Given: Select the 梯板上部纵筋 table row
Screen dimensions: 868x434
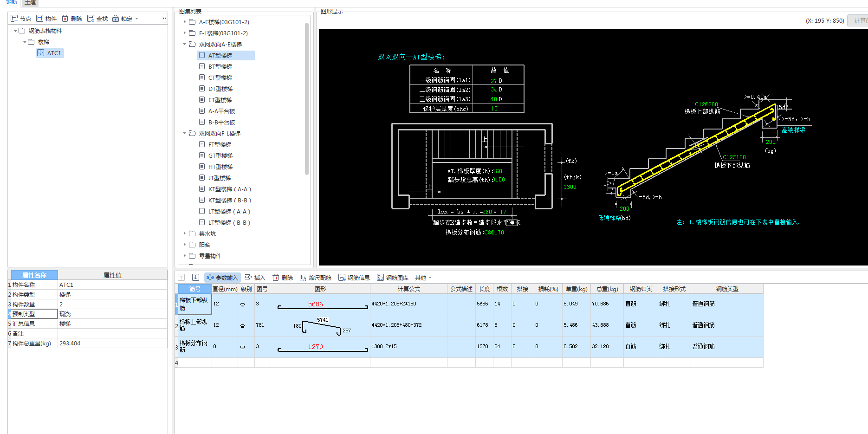Looking at the screenshot, I should [469, 325].
